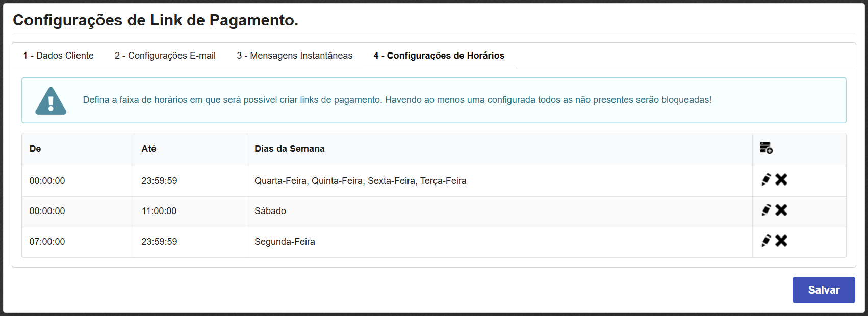This screenshot has height=316, width=868.
Task: Click the Até column header
Action: pyautogui.click(x=149, y=149)
